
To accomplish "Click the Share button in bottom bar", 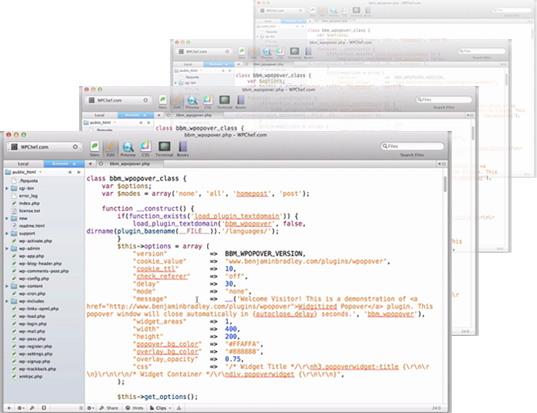I will [109, 408].
